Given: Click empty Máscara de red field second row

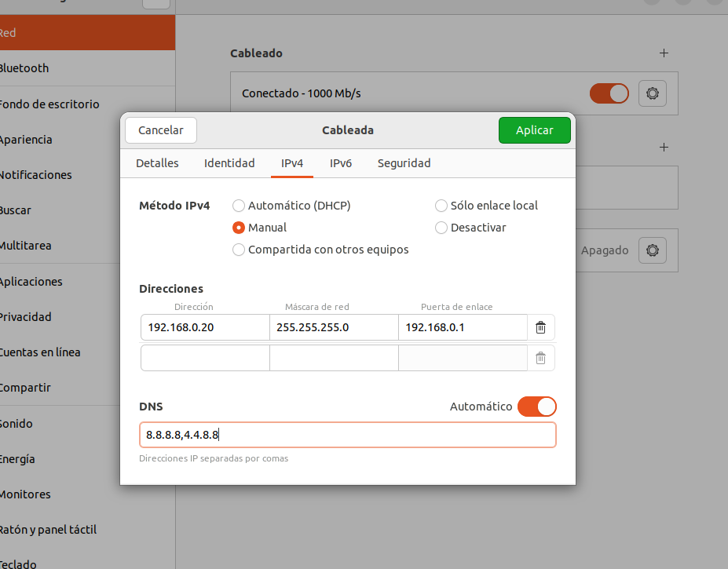Looking at the screenshot, I should pos(334,358).
